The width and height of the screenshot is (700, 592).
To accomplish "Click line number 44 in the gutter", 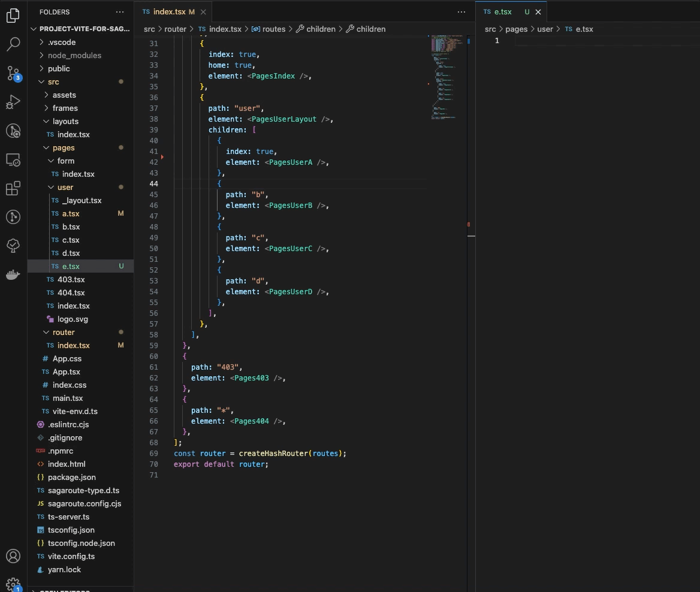I will pyautogui.click(x=153, y=184).
